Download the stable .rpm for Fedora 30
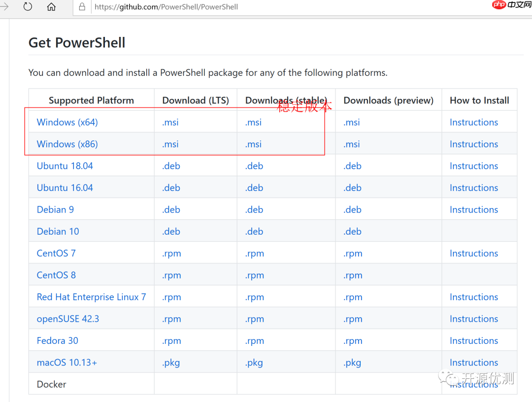 (255, 340)
